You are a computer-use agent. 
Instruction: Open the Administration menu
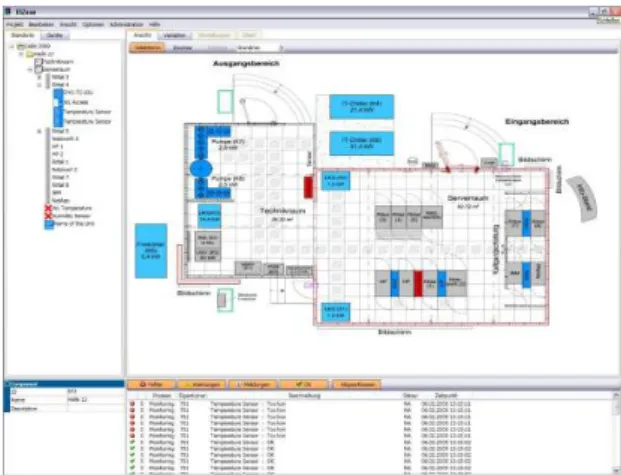(x=126, y=25)
